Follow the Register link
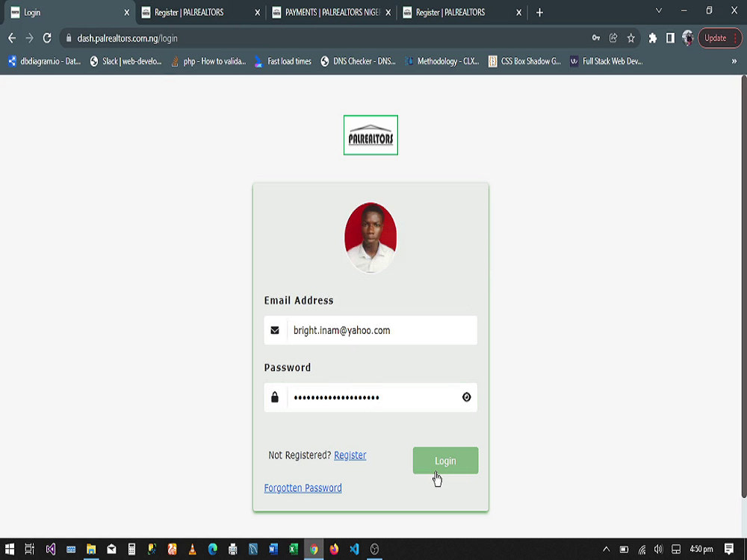This screenshot has height=560, width=747. (350, 455)
